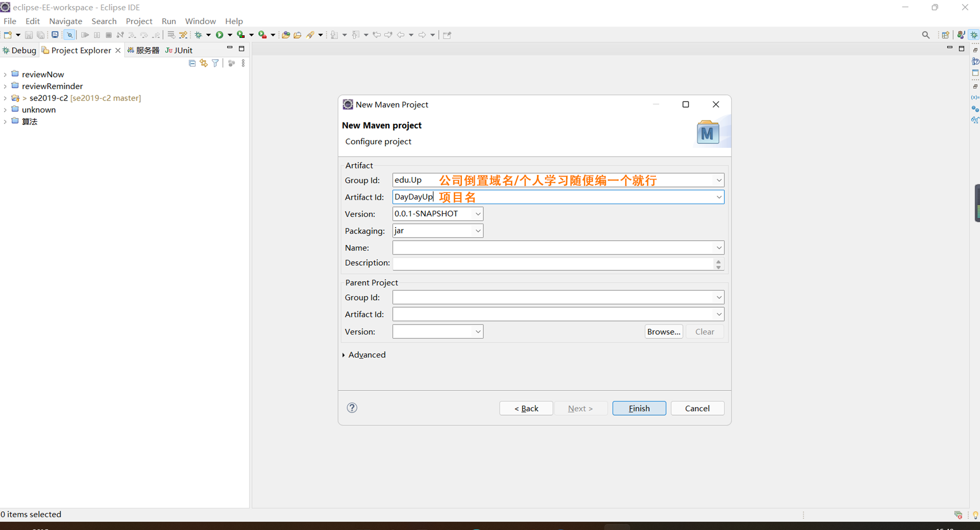Open the Packaging dropdown showing jar
Image resolution: width=980 pixels, height=530 pixels.
[476, 231]
